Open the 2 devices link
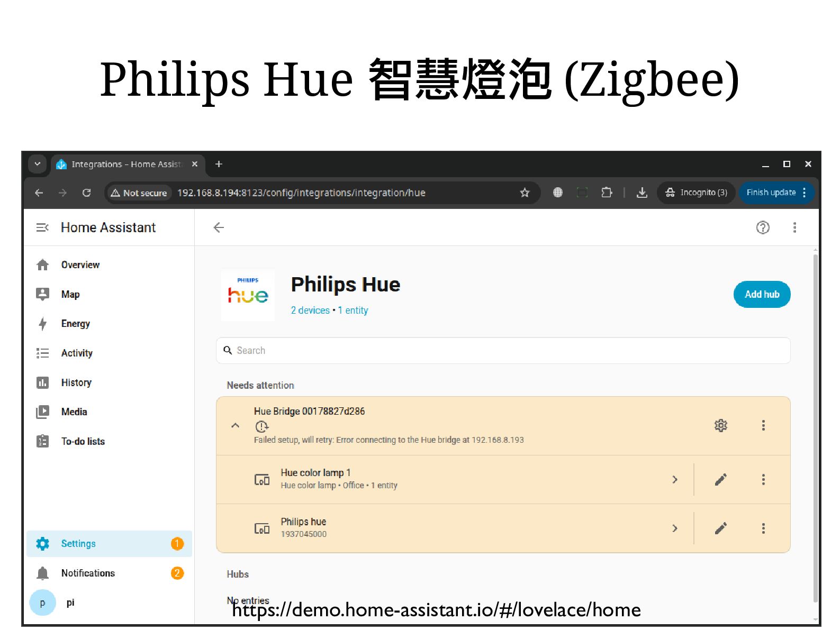The height and width of the screenshot is (630, 840). 310,311
